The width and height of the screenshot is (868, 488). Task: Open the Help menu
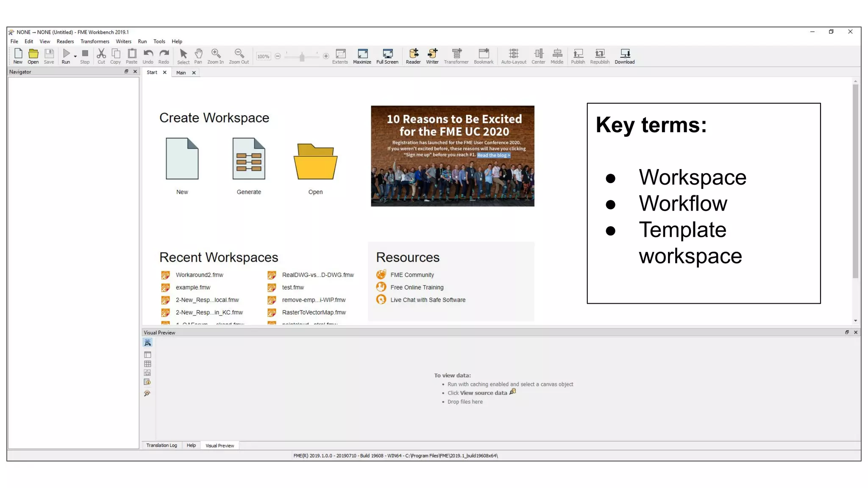(x=177, y=42)
